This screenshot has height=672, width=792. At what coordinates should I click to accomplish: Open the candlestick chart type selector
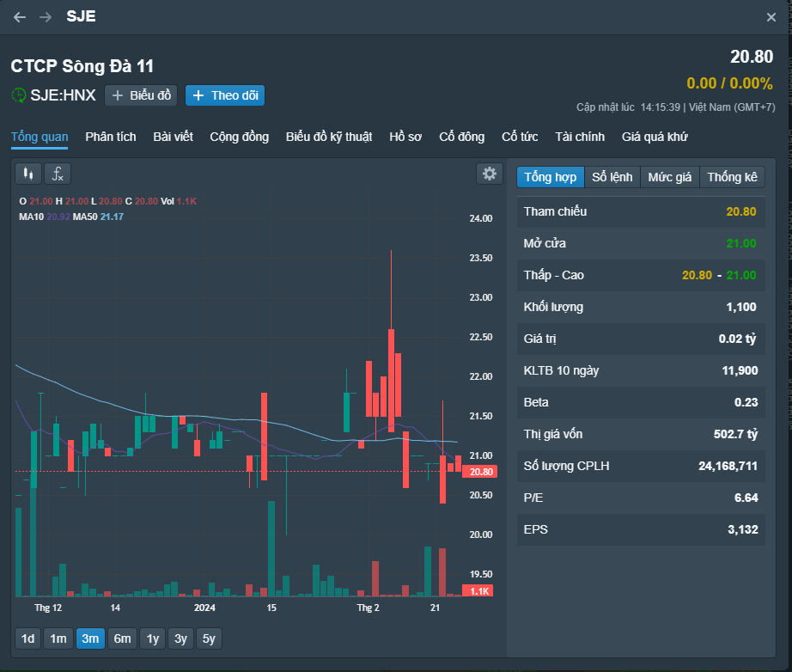pyautogui.click(x=28, y=174)
